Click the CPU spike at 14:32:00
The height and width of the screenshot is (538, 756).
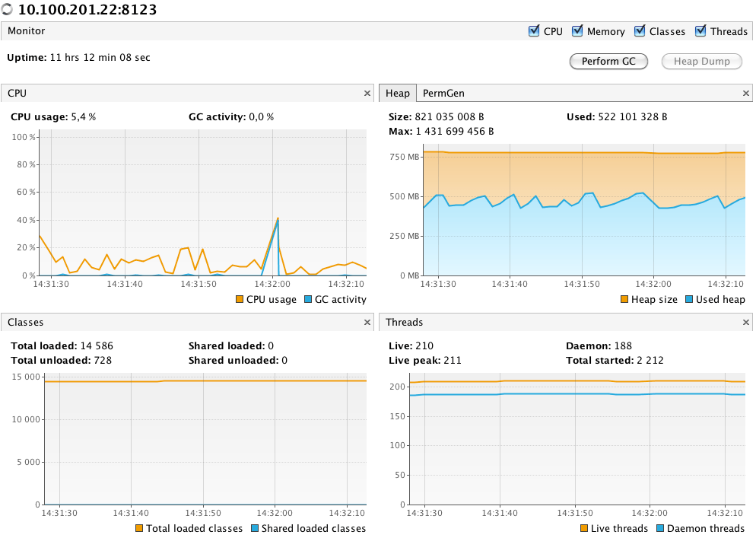(278, 219)
